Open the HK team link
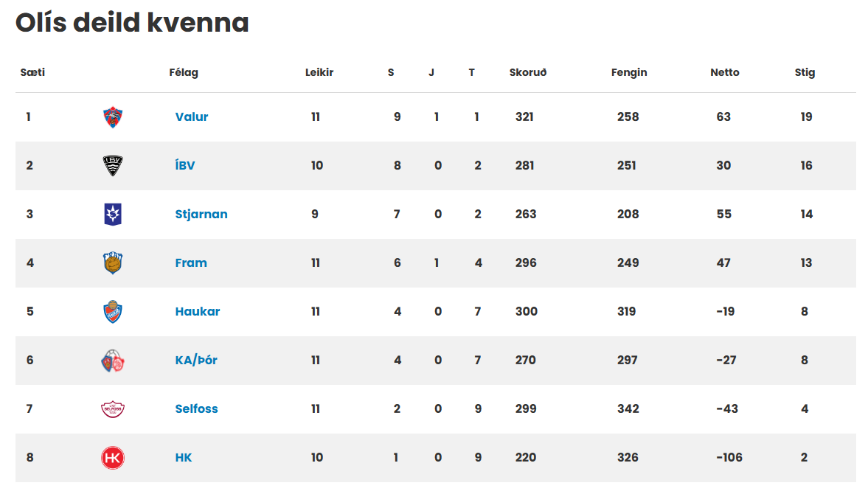Viewport: 868px width, 494px height. click(183, 457)
